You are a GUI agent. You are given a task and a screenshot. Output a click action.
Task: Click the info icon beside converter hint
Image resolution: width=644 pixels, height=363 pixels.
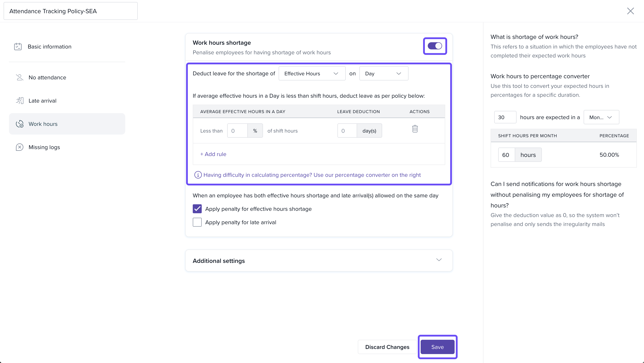pos(198,175)
